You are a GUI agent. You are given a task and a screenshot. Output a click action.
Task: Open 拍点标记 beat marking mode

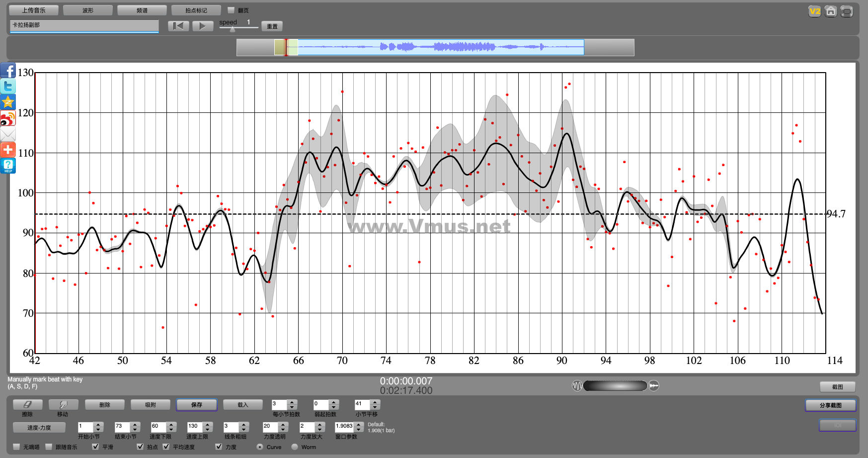point(196,10)
